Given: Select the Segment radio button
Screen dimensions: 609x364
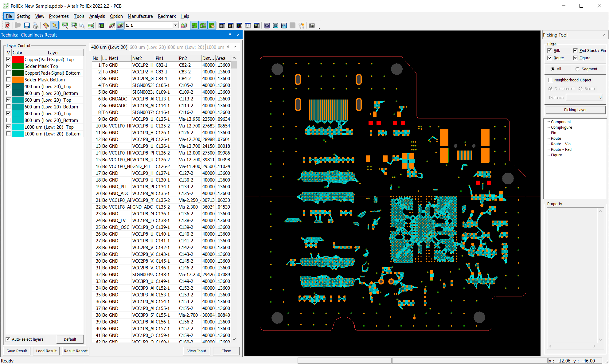Looking at the screenshot, I should point(578,69).
